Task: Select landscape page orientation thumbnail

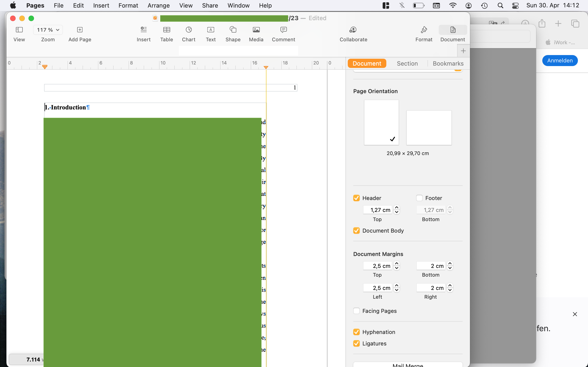Action: point(429,128)
